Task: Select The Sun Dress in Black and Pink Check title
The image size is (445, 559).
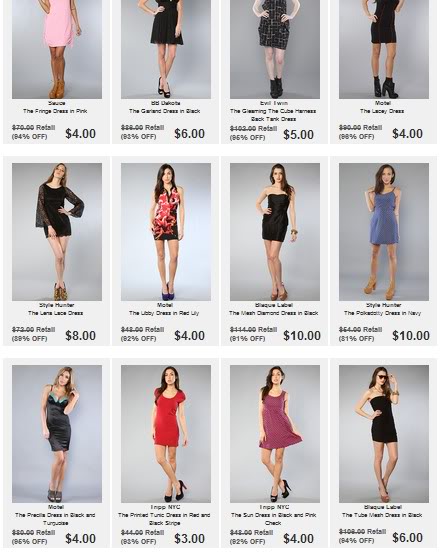Action: 273,519
